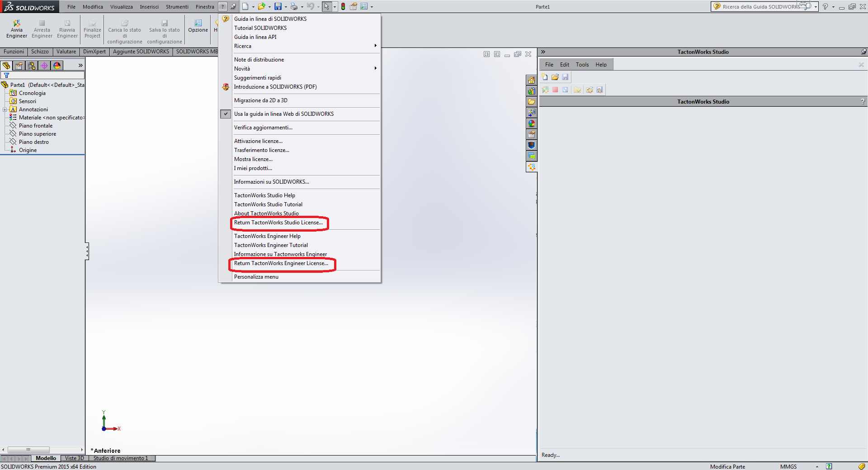Expand the Novità submenu

(375, 68)
